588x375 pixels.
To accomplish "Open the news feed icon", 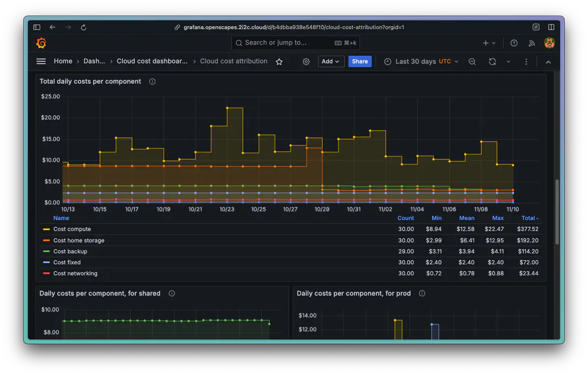I will click(x=532, y=43).
